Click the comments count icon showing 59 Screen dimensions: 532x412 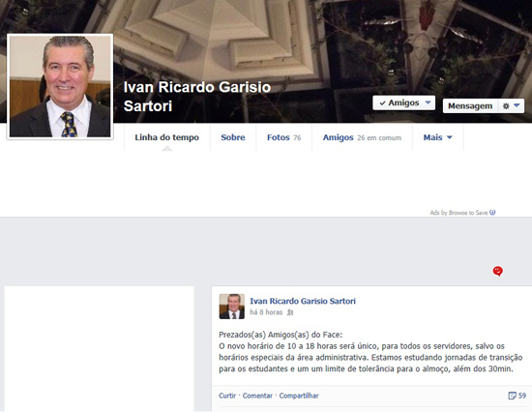512,396
